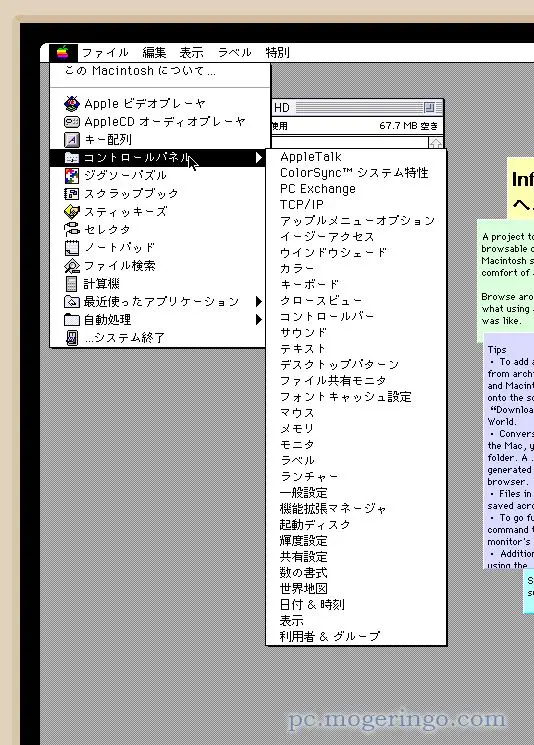Viewport: 534px width, 745px height.
Task: Select PC Exchange control panel
Action: 356,189
